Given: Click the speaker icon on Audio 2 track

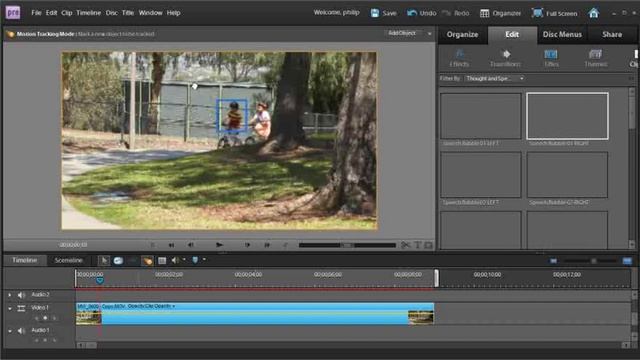Looking at the screenshot, I should [x=21, y=295].
